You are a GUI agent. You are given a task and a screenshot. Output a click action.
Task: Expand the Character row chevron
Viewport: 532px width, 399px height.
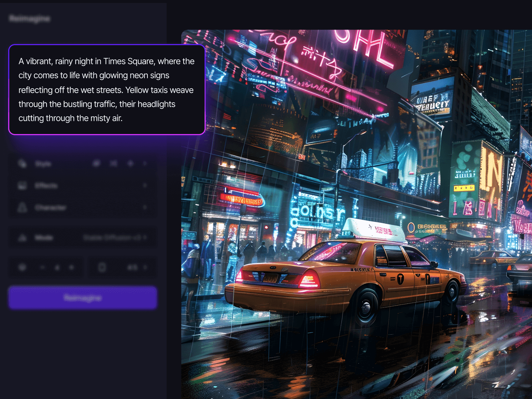tap(145, 208)
